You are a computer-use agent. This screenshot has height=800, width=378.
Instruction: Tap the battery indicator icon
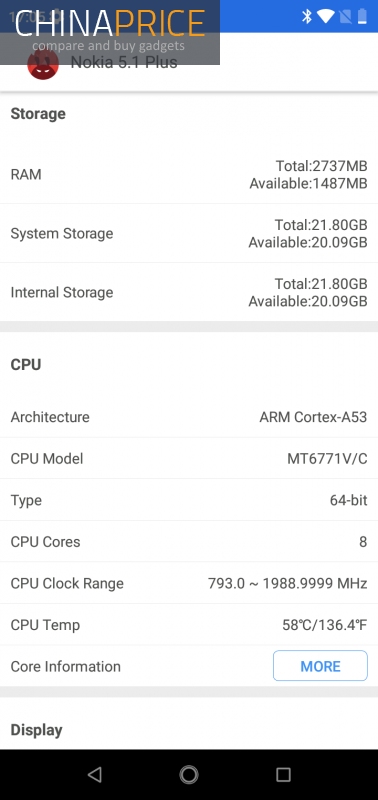(x=362, y=16)
